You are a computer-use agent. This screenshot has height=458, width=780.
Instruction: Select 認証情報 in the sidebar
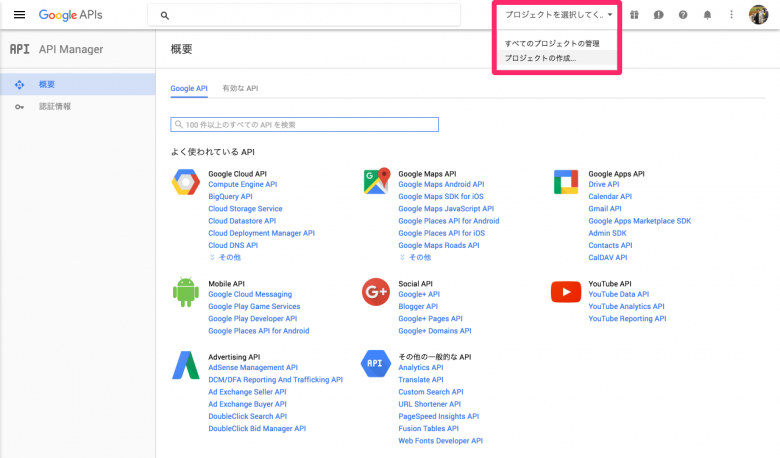pos(78,106)
